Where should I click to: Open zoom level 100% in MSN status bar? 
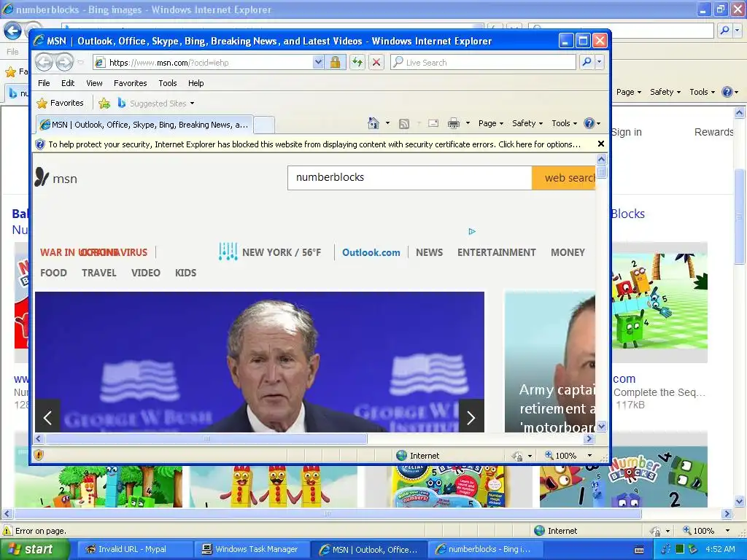point(569,456)
